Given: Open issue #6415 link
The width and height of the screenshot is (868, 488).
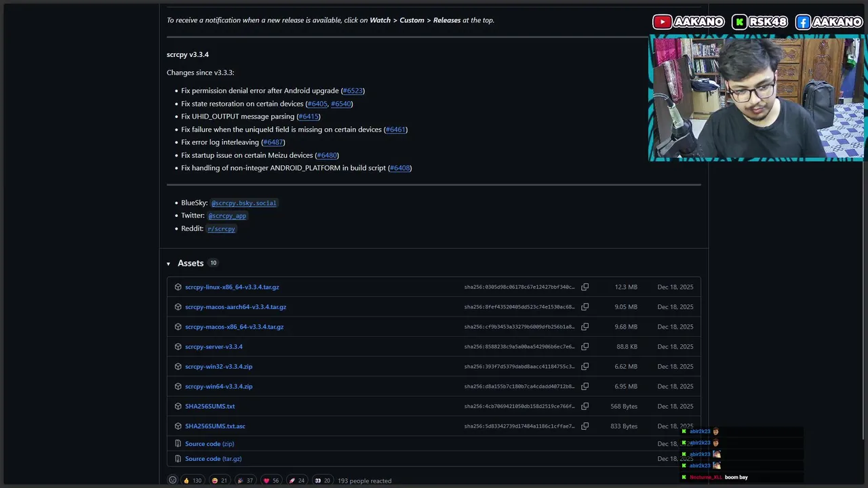Looking at the screenshot, I should click(x=309, y=117).
